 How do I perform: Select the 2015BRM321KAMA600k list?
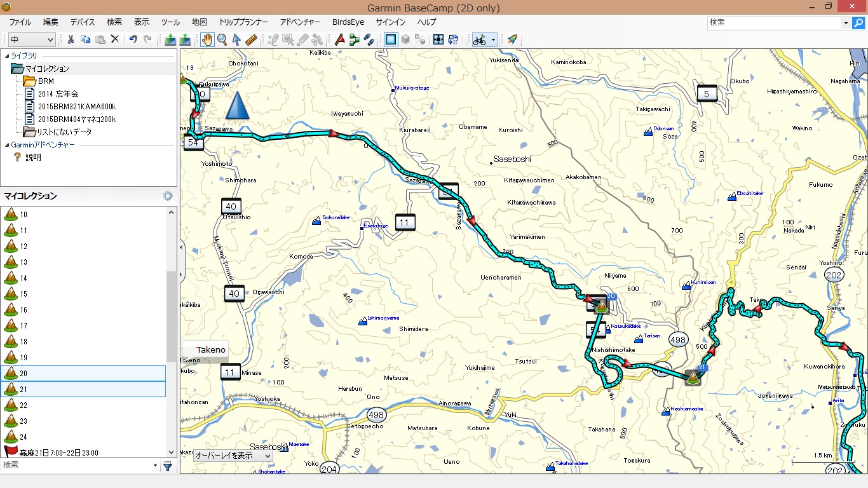click(77, 107)
